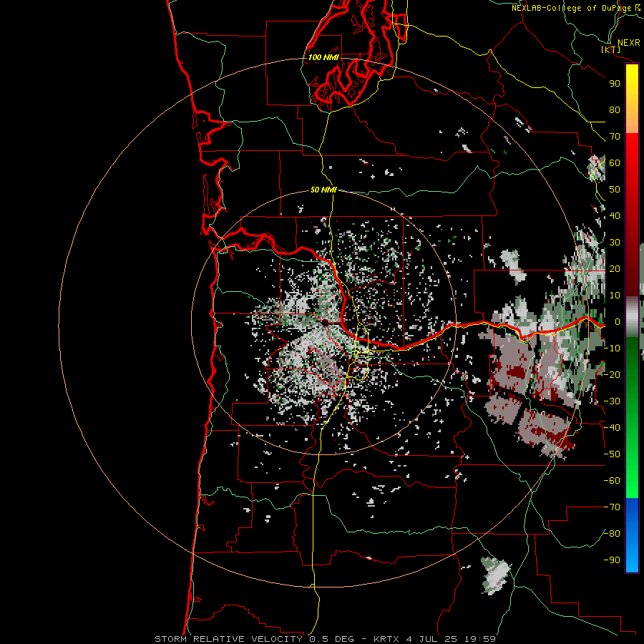Screen dimensions: 644x644
Task: Click the NEXLAB-College of DuPage watermark text
Action: (x=576, y=8)
